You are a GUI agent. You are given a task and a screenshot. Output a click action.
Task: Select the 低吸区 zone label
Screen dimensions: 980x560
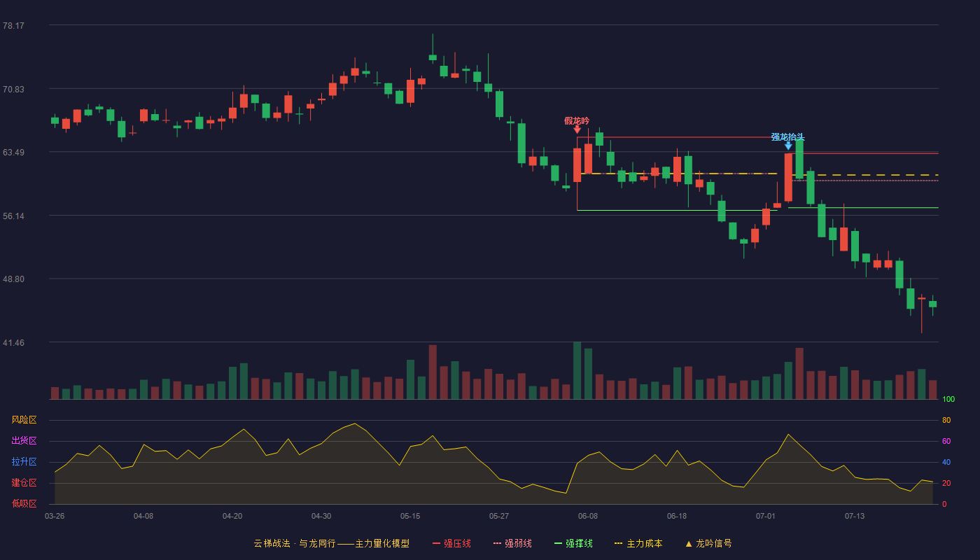tap(24, 503)
